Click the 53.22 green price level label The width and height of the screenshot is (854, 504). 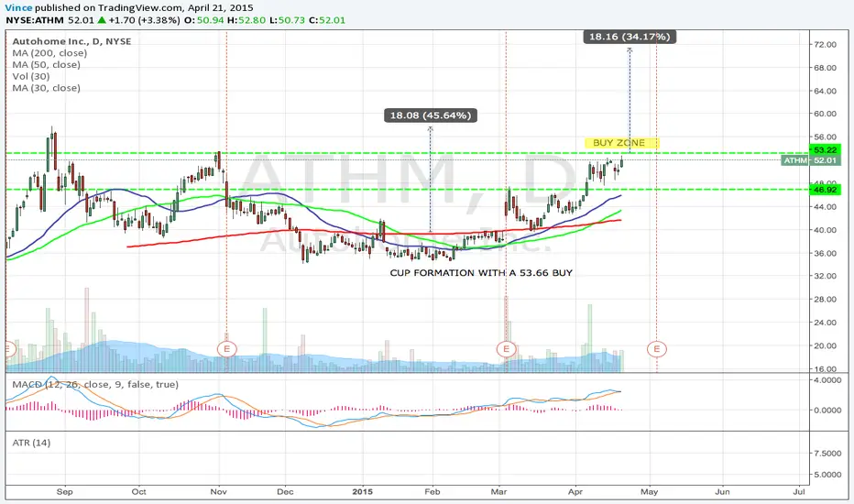point(825,150)
